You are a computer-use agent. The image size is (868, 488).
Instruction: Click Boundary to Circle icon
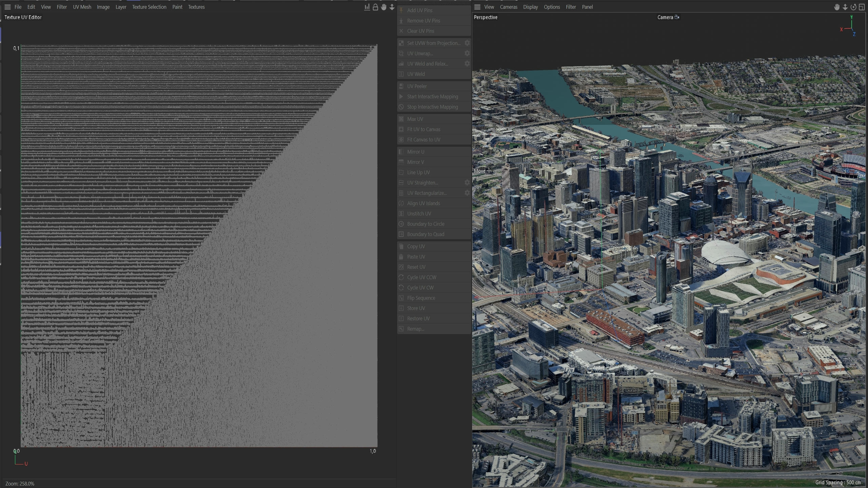401,224
